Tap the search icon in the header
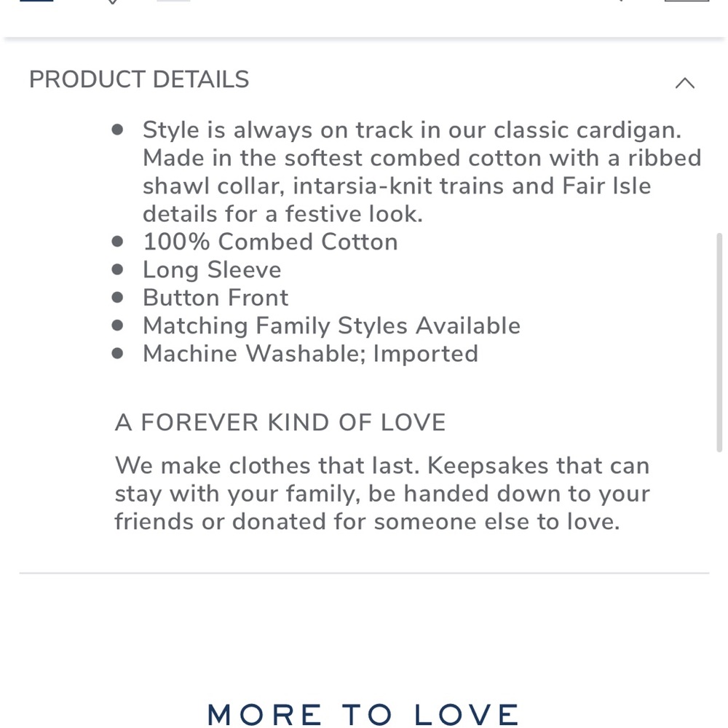Screen dimensions: 728x728 coord(616,2)
